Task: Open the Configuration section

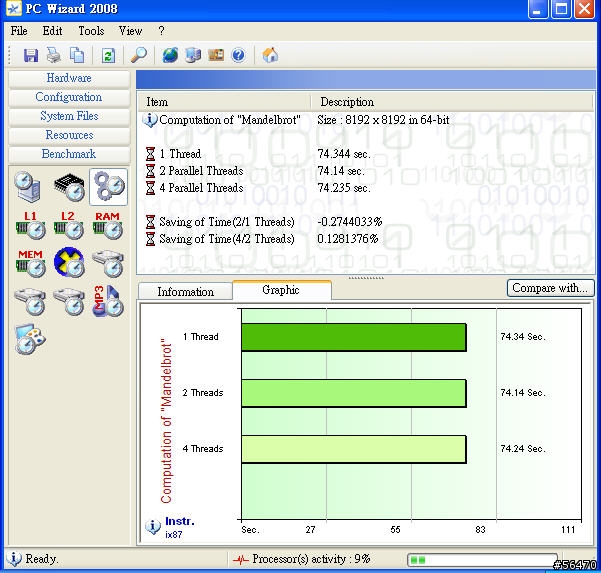Action: pyautogui.click(x=69, y=97)
